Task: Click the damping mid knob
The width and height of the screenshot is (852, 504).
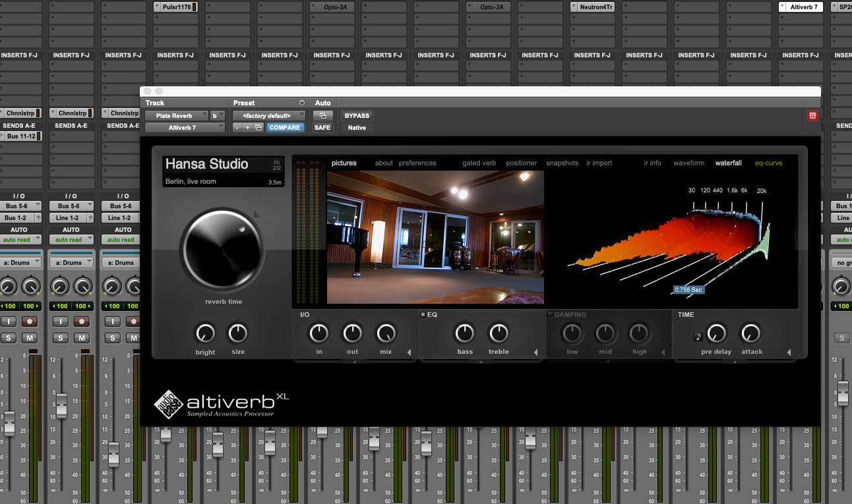Action: 606,333
